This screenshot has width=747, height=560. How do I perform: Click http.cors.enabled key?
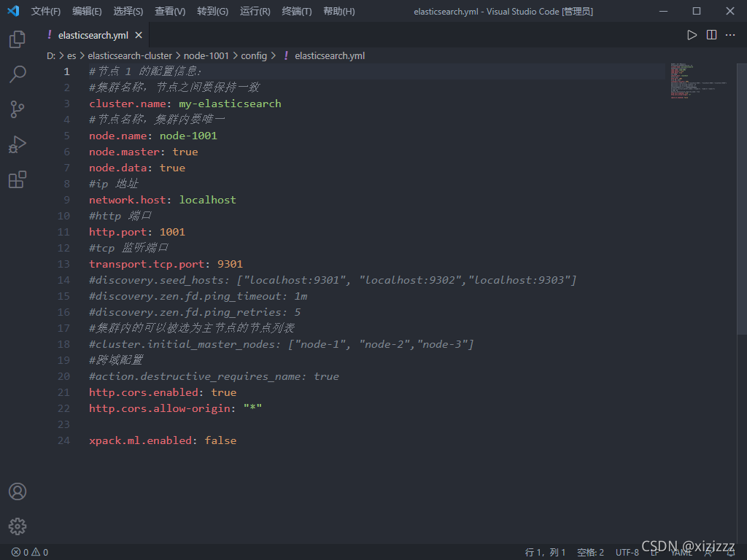(144, 392)
